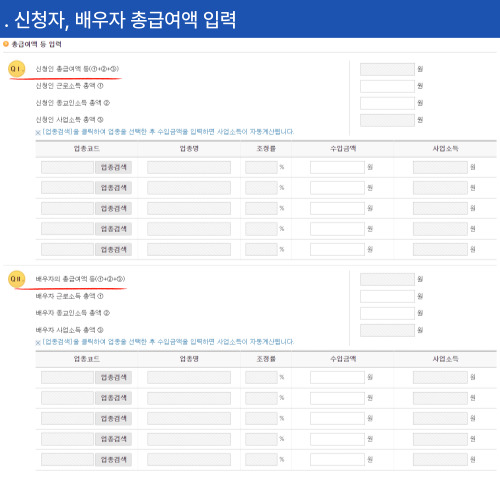Select 사업소득 field in spouse table's third row

click(440, 419)
